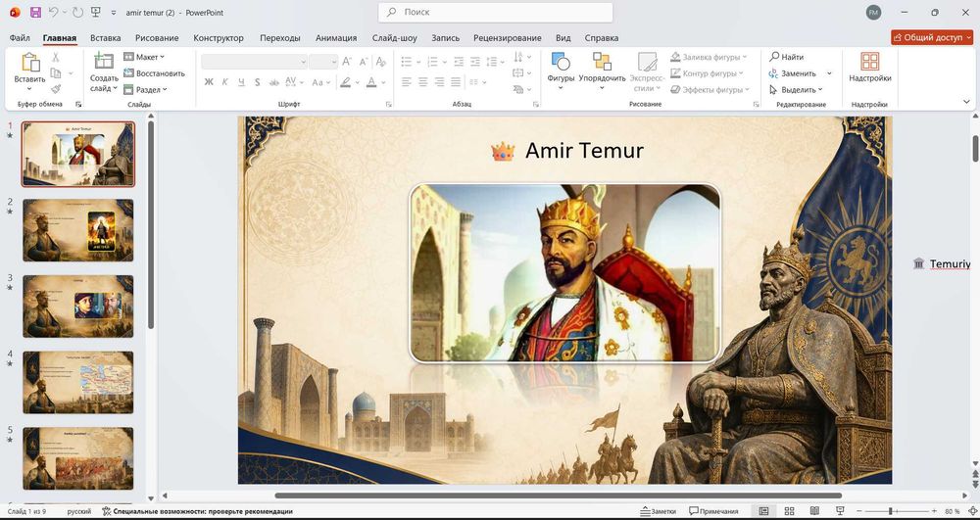
Task: Center text in paragraph group
Action: coord(423,82)
